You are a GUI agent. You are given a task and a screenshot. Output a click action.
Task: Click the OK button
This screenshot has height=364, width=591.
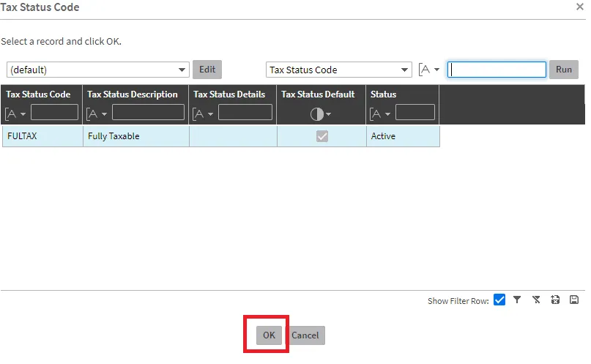269,335
